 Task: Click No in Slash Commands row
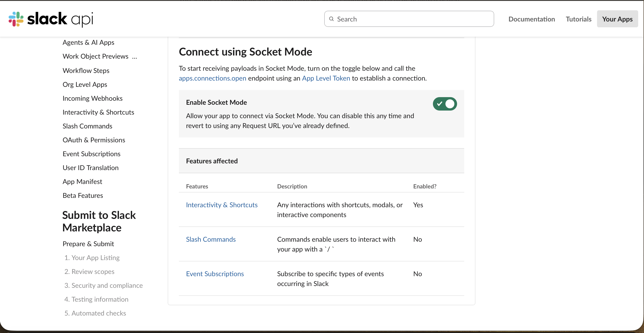click(417, 239)
